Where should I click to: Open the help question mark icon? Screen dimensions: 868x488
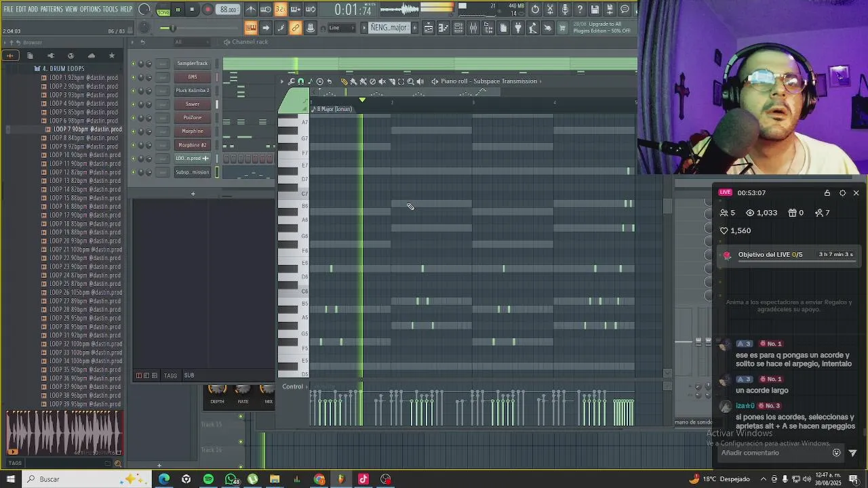(579, 9)
